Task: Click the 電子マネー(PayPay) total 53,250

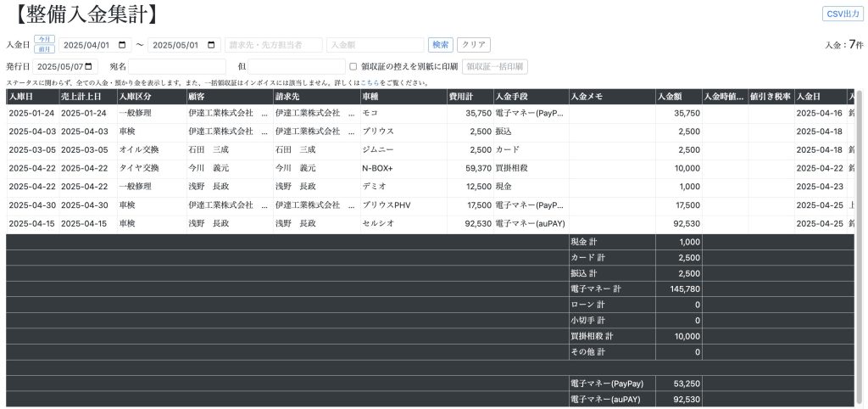Action: click(x=679, y=384)
